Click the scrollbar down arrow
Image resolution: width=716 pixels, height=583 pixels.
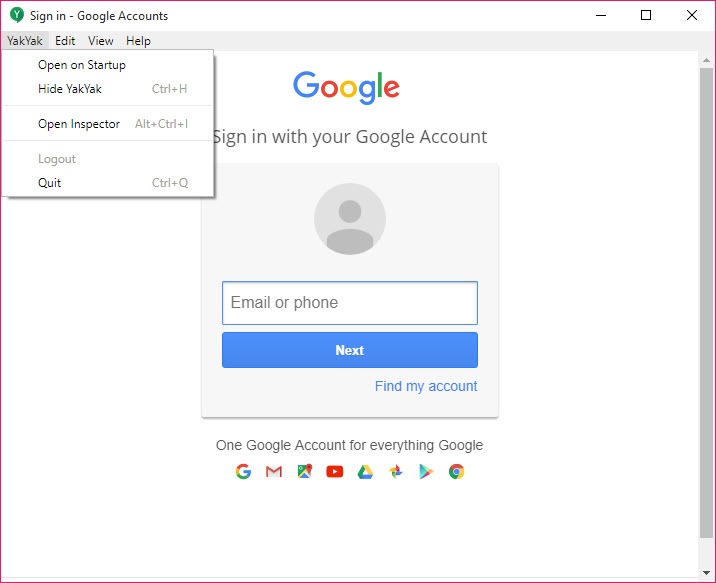point(706,572)
